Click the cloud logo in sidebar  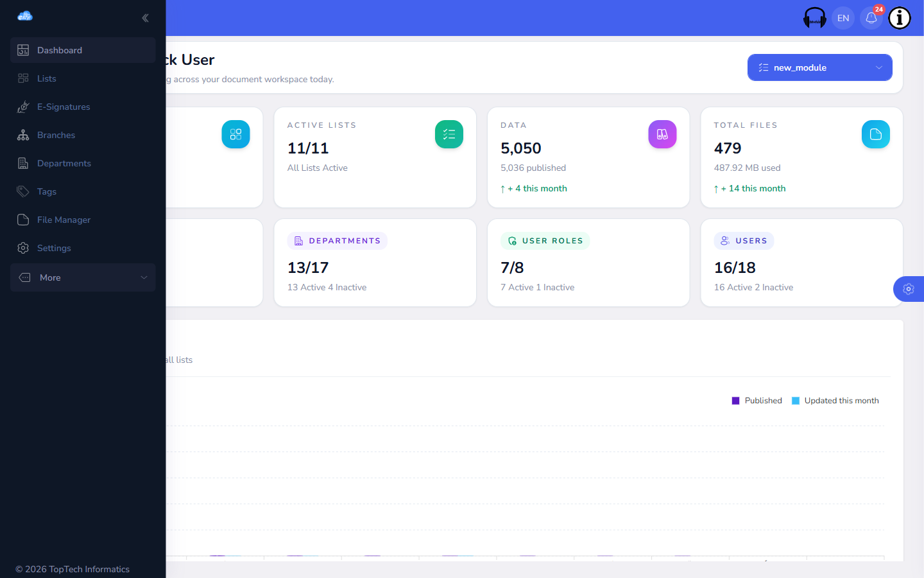[25, 16]
